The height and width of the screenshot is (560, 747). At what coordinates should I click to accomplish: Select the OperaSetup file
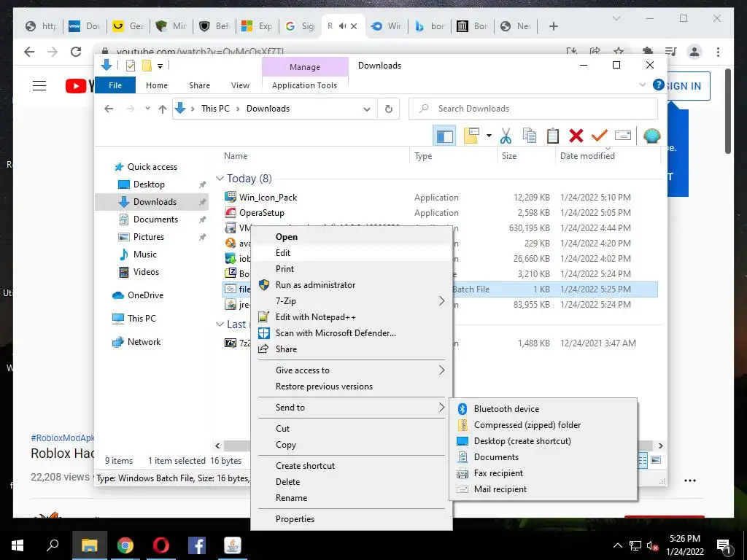(262, 213)
